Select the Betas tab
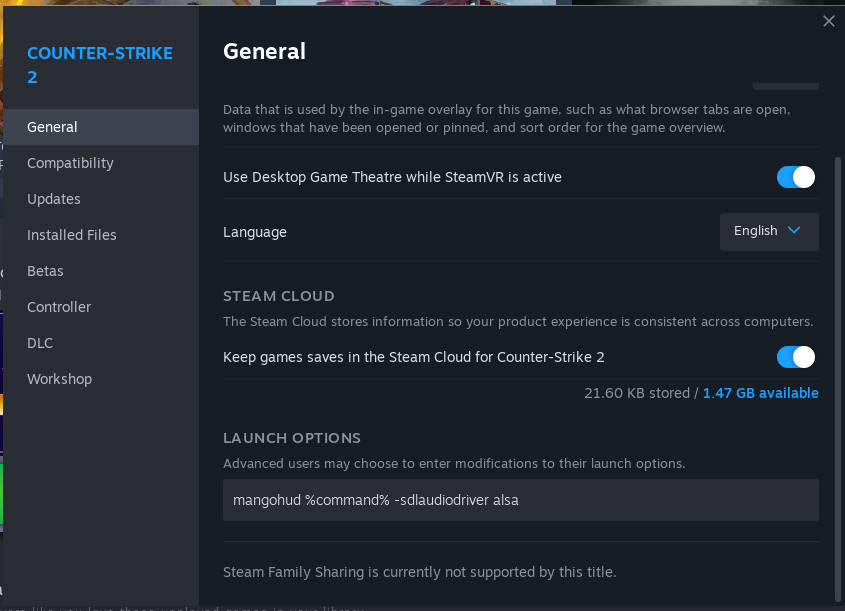This screenshot has height=611, width=845. [x=101, y=271]
